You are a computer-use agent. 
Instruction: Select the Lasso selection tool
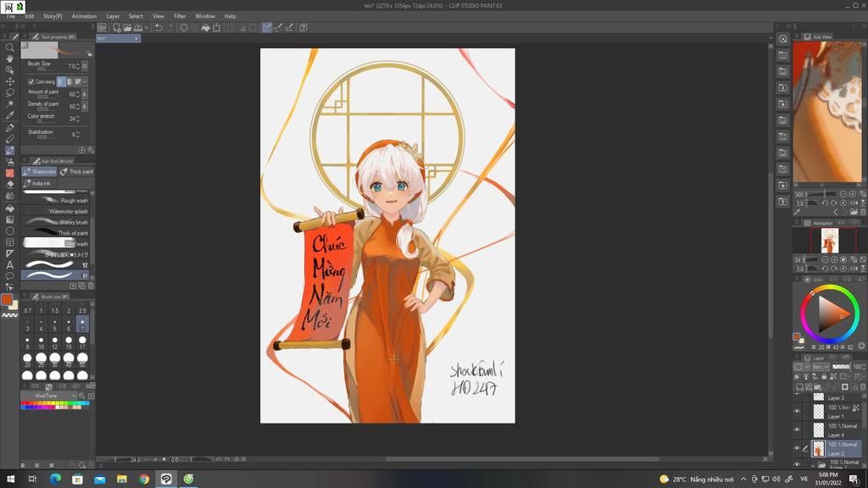[x=9, y=93]
